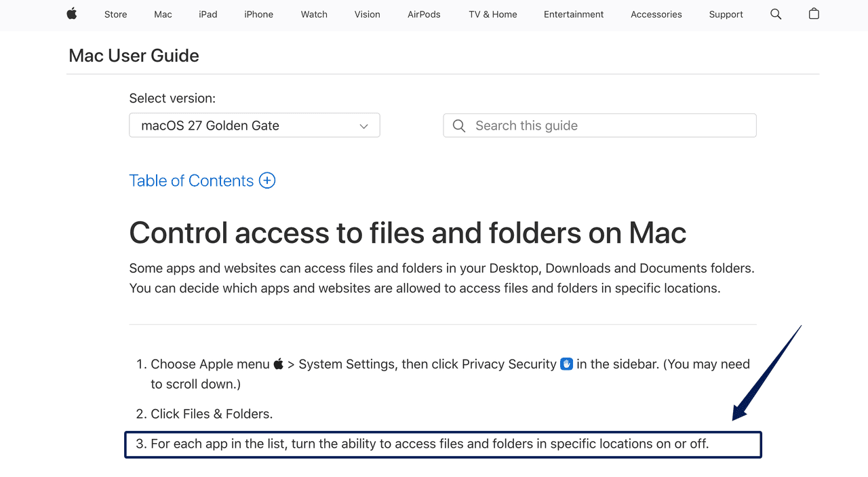Go to the iPad section

pyautogui.click(x=208, y=14)
